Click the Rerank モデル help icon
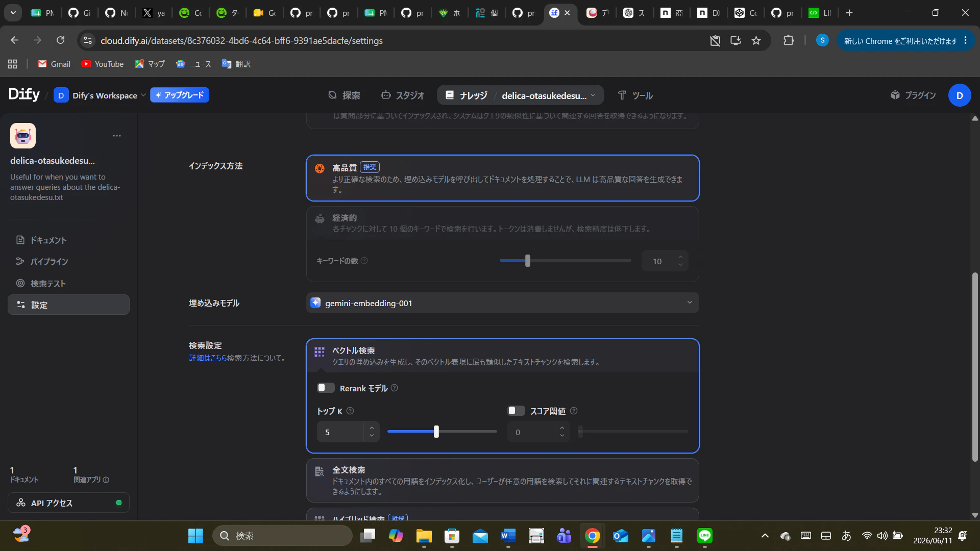Viewport: 980px width, 551px height. 394,388
